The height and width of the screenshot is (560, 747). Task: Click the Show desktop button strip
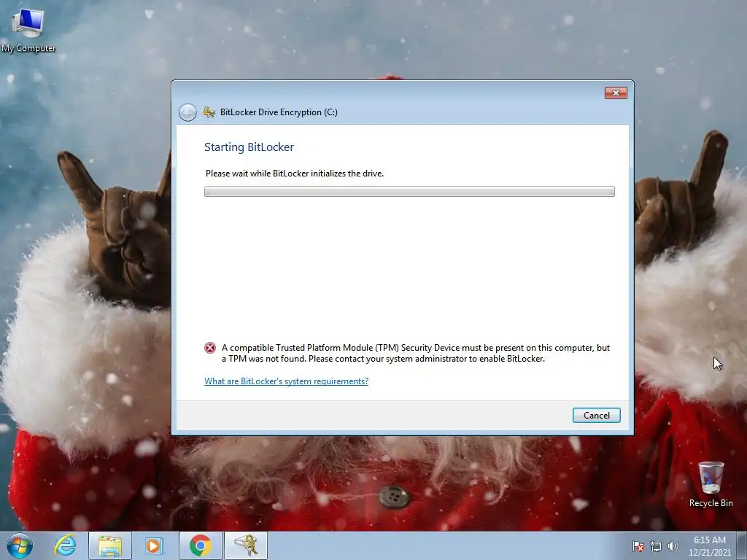[x=742, y=545]
